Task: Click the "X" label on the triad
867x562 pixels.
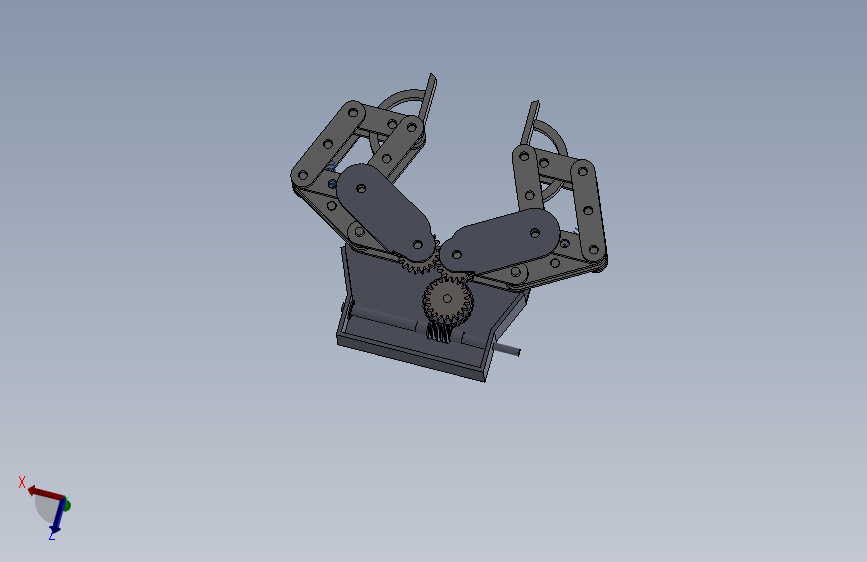Action: 22,482
